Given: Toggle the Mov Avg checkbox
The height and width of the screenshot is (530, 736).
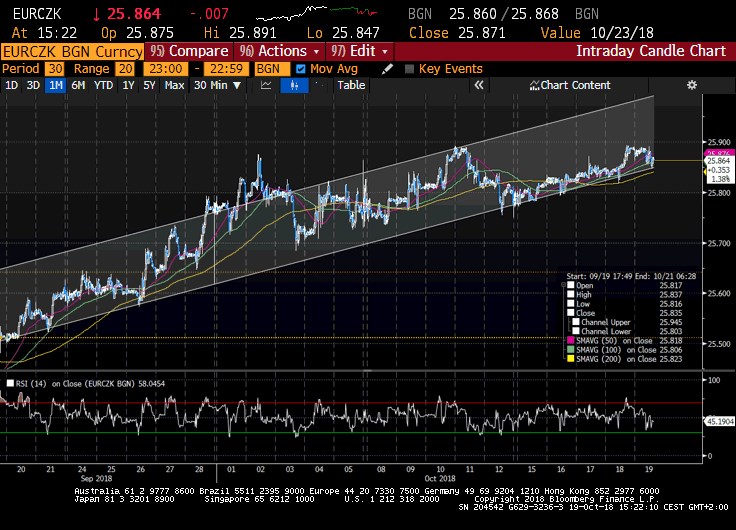Looking at the screenshot, I should tap(301, 68).
